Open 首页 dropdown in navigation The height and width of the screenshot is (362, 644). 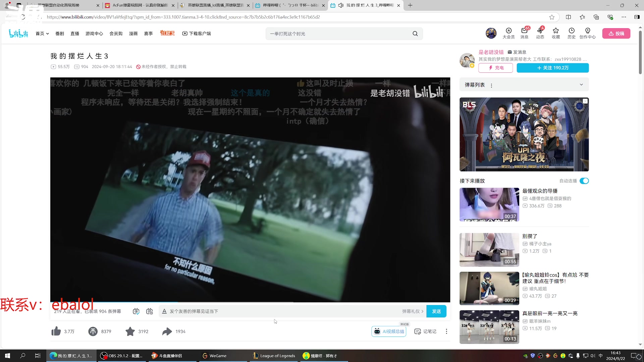(x=42, y=34)
